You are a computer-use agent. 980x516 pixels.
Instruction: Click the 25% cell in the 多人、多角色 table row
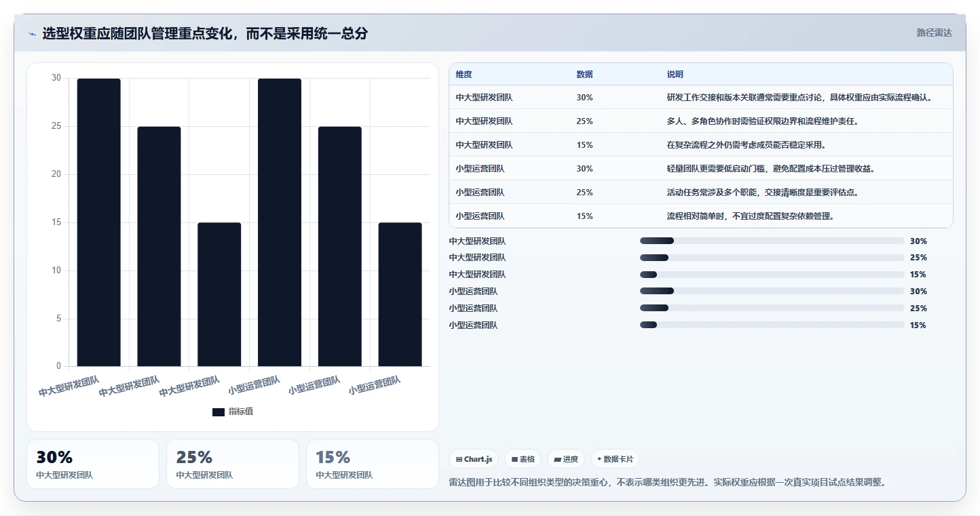585,121
